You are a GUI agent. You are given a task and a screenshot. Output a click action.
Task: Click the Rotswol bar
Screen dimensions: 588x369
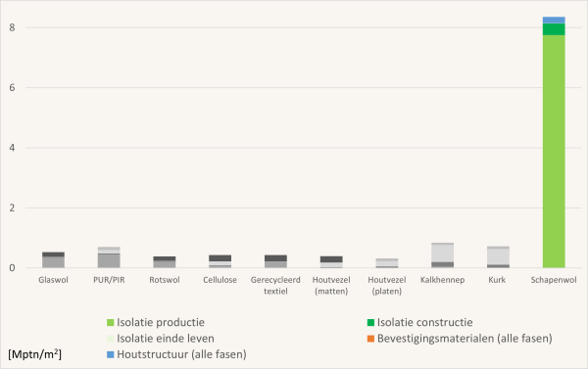[165, 262]
